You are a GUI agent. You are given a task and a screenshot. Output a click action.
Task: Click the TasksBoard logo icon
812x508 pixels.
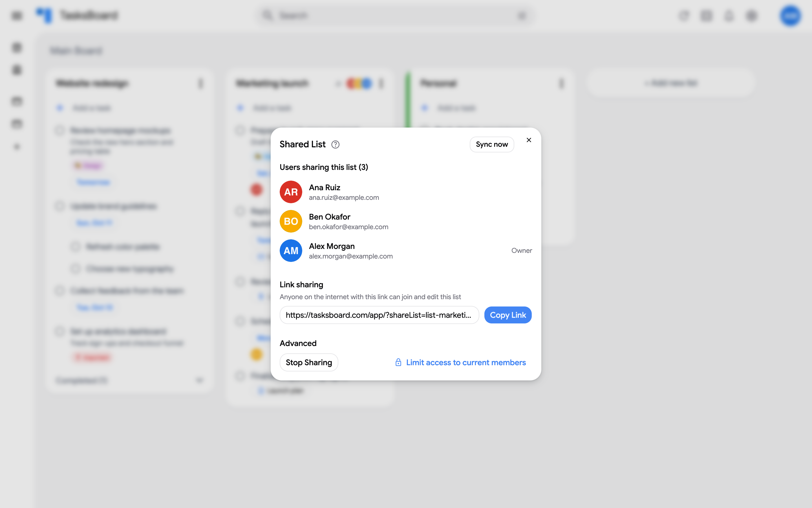click(44, 16)
